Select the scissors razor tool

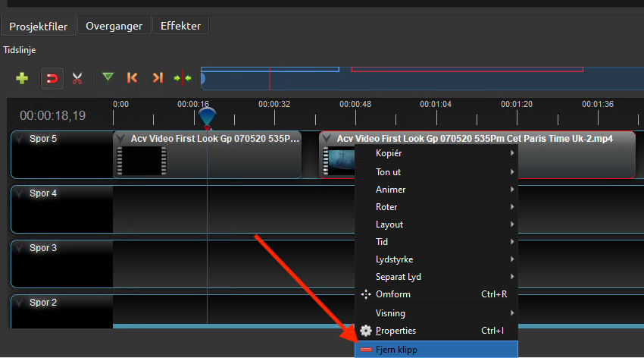(77, 77)
